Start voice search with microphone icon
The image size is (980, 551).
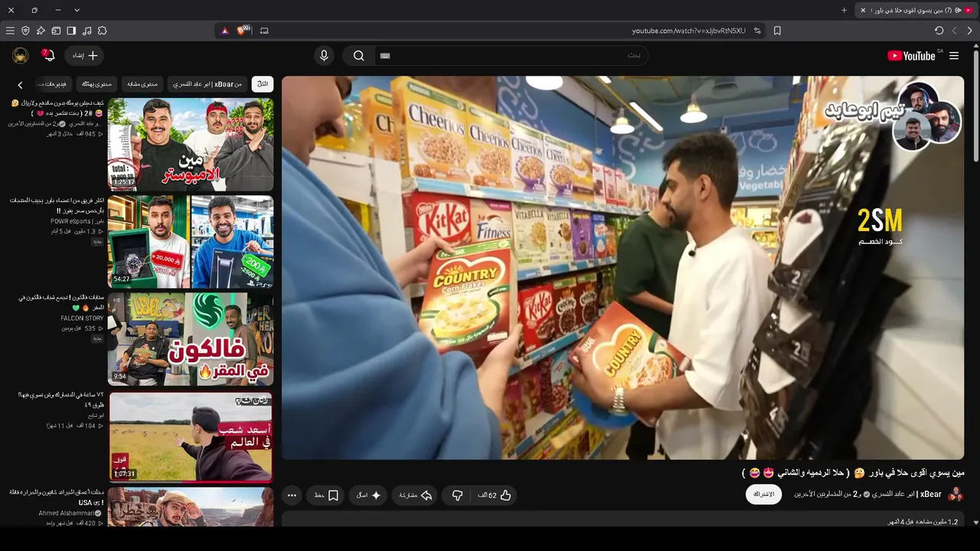(x=324, y=56)
